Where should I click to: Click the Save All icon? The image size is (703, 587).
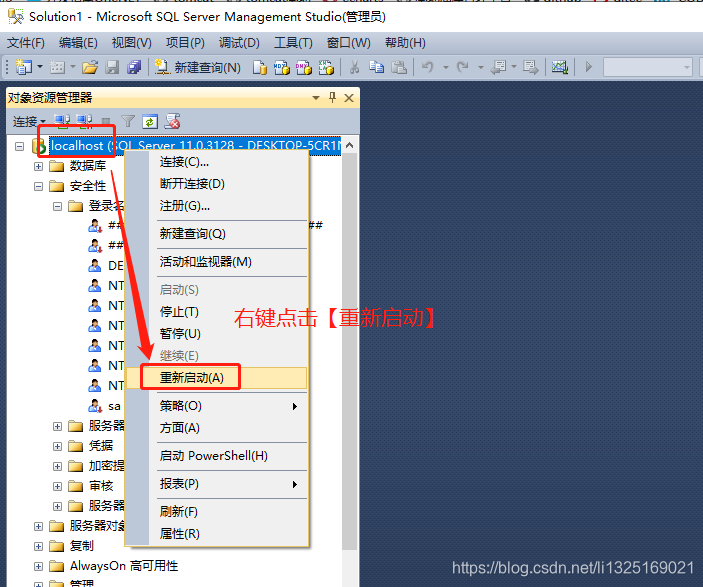pos(134,67)
